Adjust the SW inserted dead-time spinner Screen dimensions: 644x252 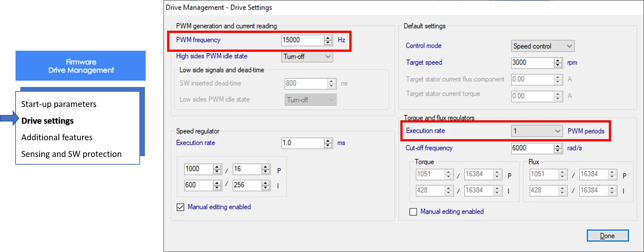click(x=331, y=84)
